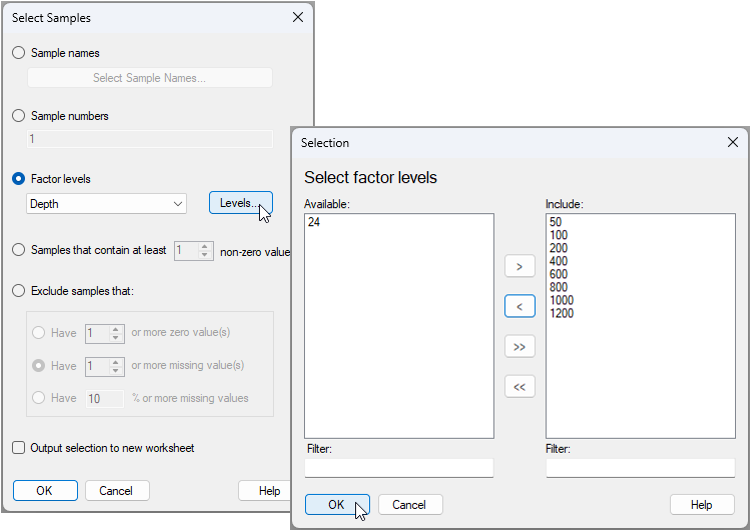
Task: Cancel the Selection dialog
Action: (410, 505)
